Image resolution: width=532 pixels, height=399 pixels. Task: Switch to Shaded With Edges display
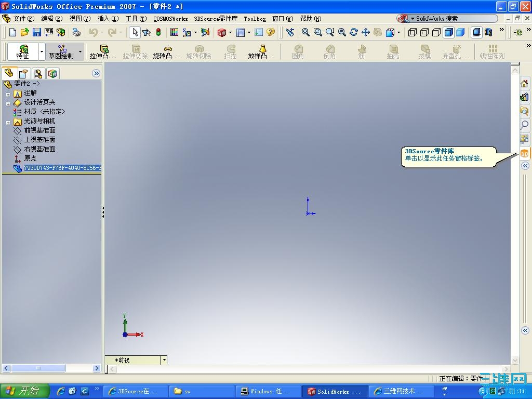coord(448,32)
